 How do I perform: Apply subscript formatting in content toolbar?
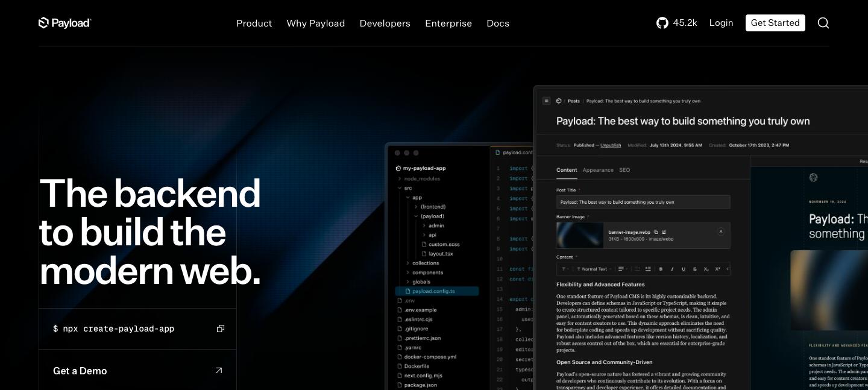706,269
